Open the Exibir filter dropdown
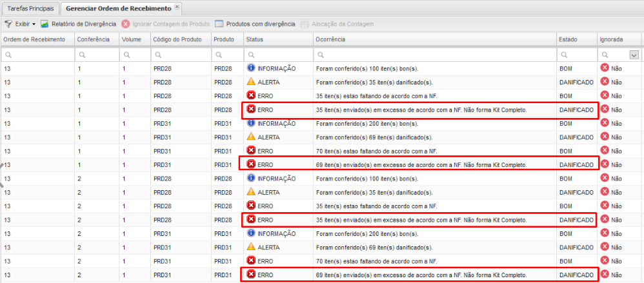The image size is (644, 283). [x=20, y=24]
